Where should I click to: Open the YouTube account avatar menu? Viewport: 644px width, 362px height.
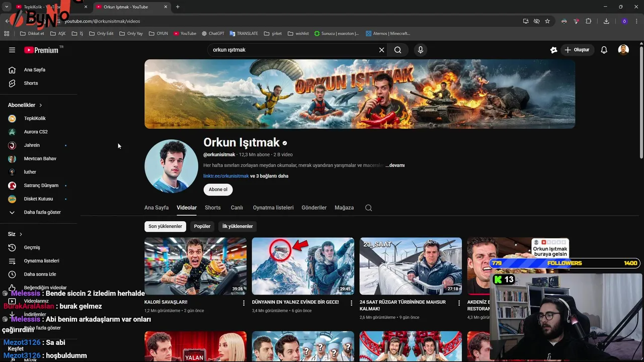[623, 50]
